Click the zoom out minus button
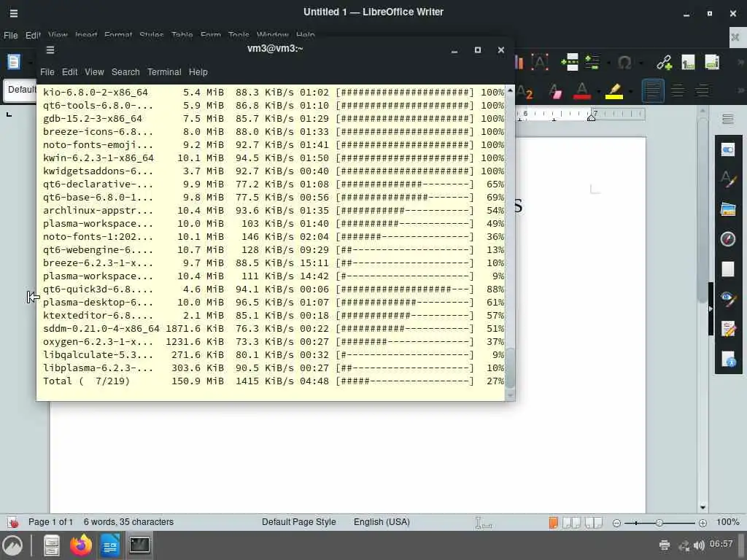 [x=616, y=523]
